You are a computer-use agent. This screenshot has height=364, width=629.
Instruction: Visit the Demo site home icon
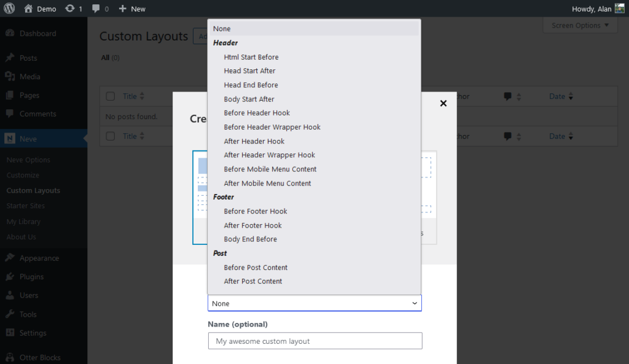pos(28,9)
